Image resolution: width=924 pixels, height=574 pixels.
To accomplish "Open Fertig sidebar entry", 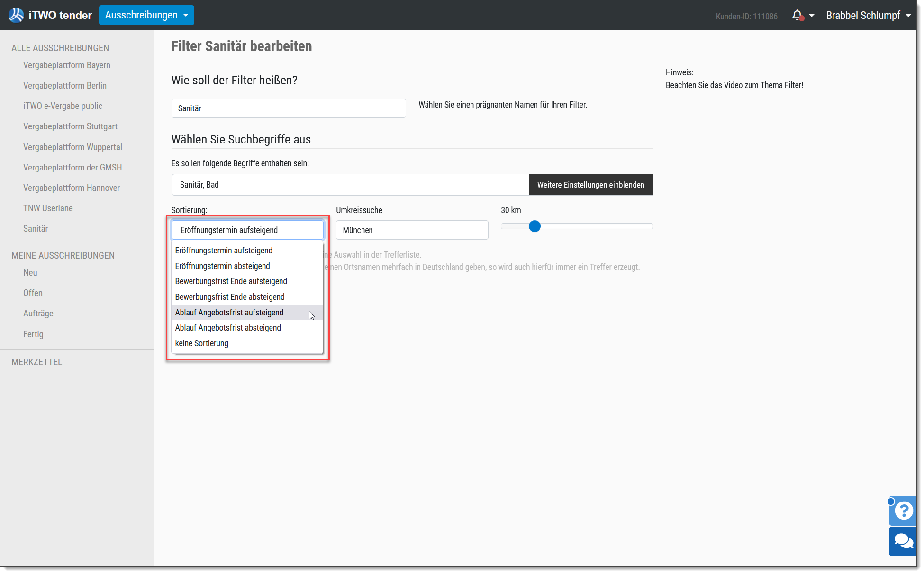I will pos(33,334).
